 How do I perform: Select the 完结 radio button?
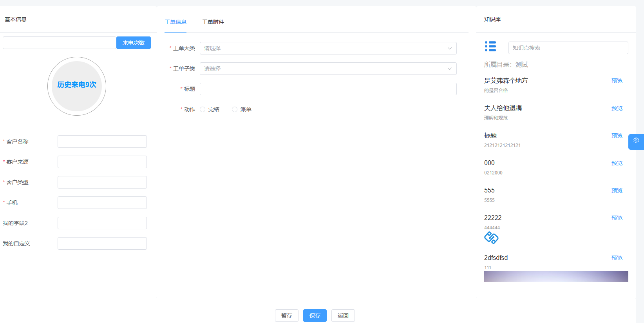tap(203, 109)
